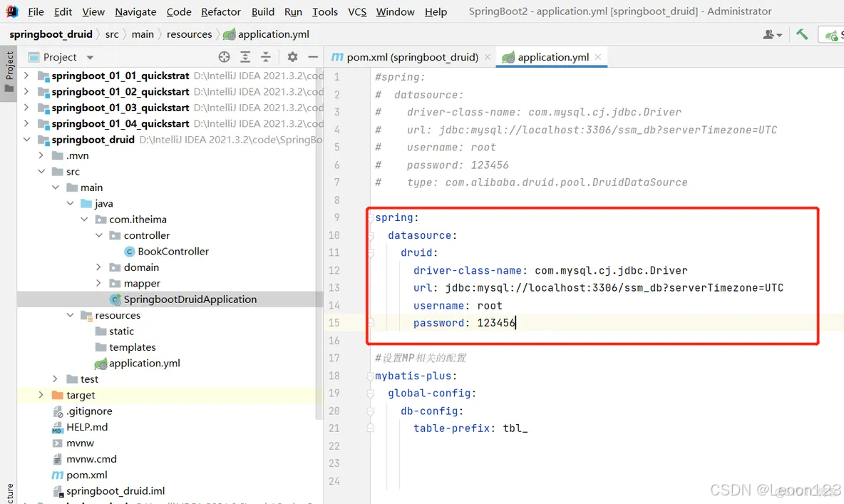Close the pom.xml editor tab
This screenshot has width=844, height=504.
487,57
